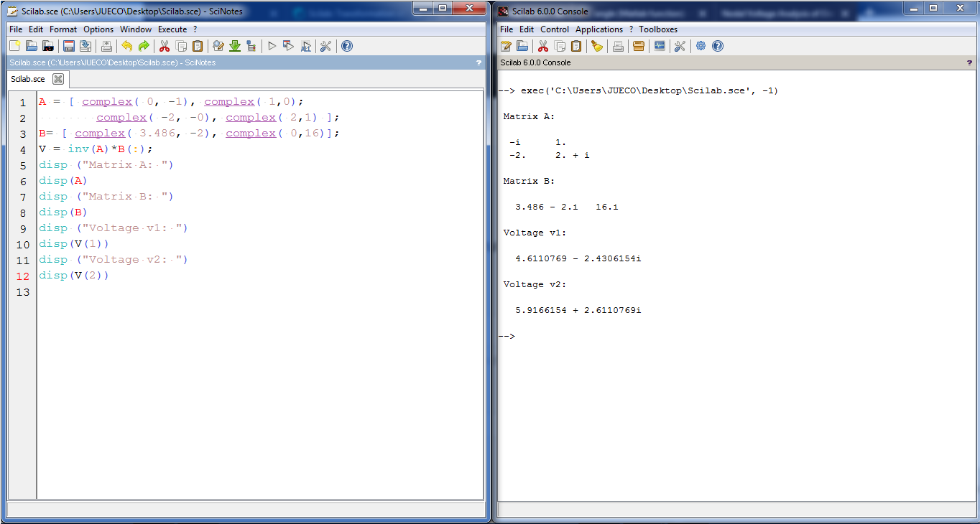
Task: Open the Console Edit menu
Action: point(527,29)
